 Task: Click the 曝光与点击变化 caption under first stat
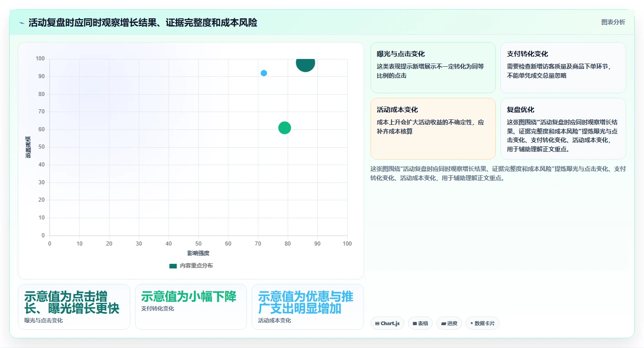[x=44, y=321]
